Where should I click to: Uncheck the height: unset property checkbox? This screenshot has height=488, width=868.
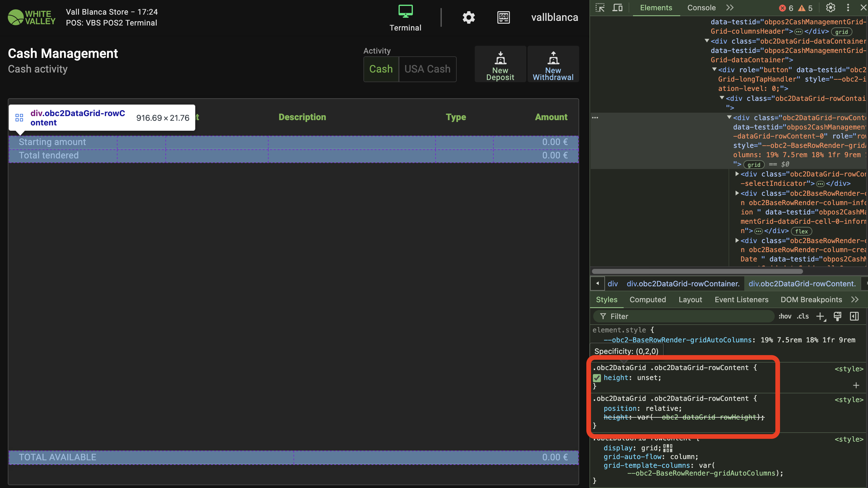coord(597,378)
